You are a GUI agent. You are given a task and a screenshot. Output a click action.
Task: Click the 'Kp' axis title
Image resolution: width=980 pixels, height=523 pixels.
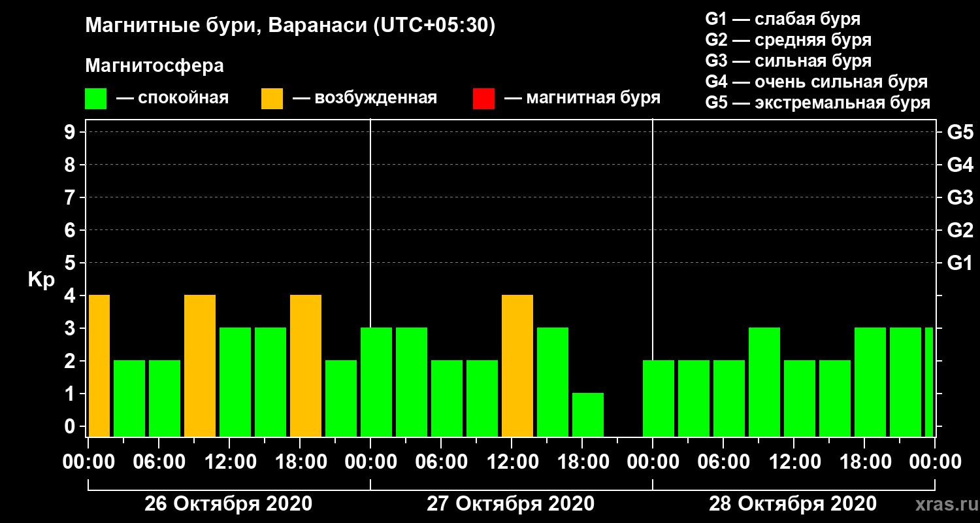tap(41, 280)
